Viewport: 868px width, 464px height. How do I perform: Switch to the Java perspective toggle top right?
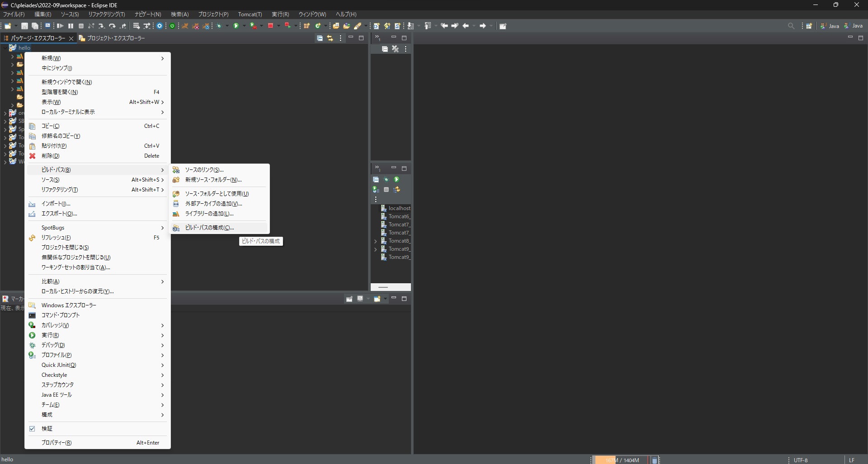856,26
